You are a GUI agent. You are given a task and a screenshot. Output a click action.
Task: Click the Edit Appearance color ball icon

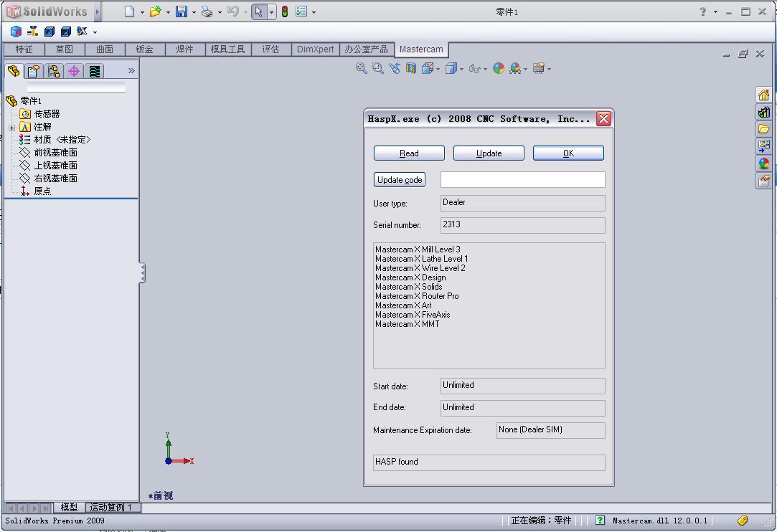tap(499, 68)
